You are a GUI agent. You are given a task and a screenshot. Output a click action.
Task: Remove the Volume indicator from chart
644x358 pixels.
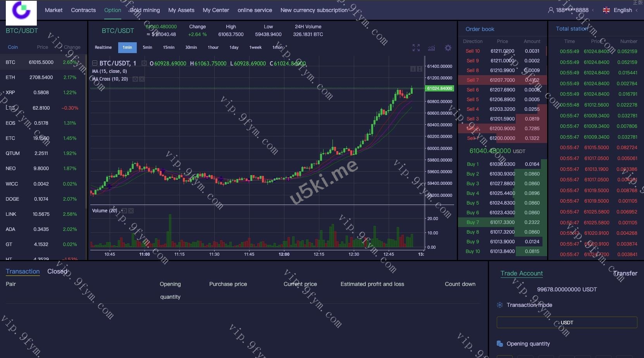click(131, 211)
